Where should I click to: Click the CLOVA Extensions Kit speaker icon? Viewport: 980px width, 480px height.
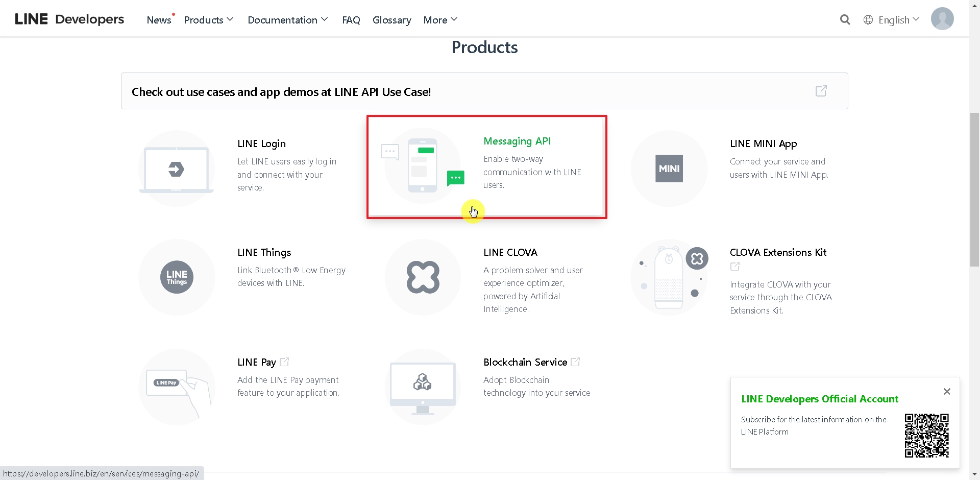[669, 277]
